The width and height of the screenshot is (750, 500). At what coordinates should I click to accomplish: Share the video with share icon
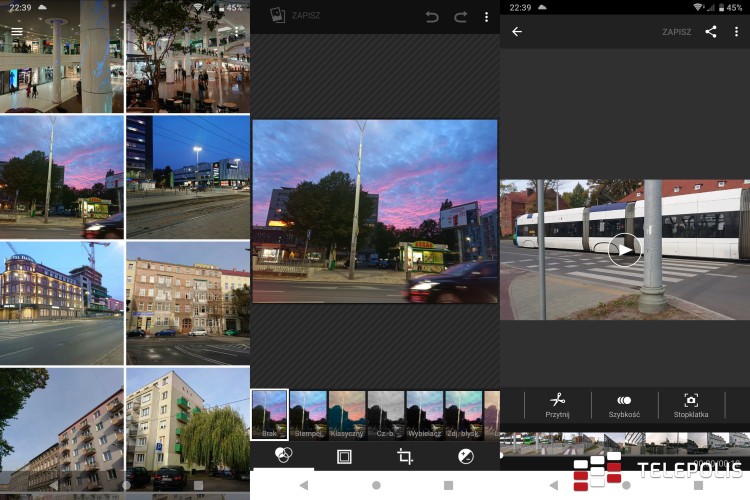711,31
